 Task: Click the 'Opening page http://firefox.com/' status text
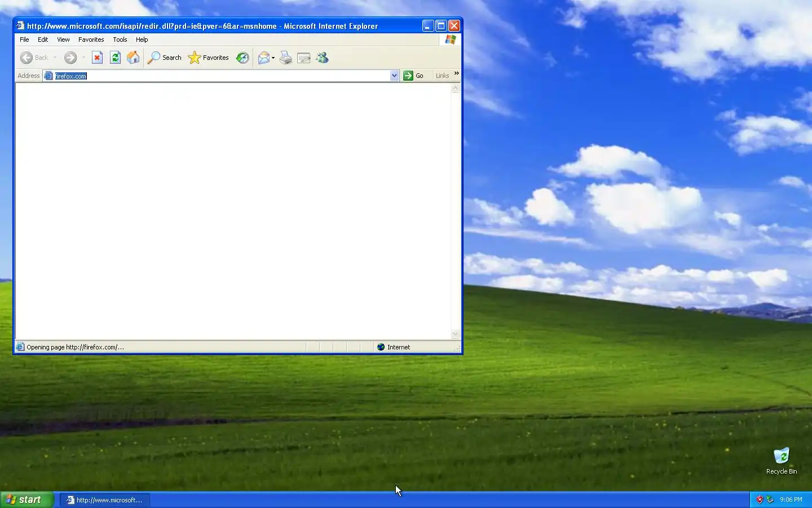75,347
